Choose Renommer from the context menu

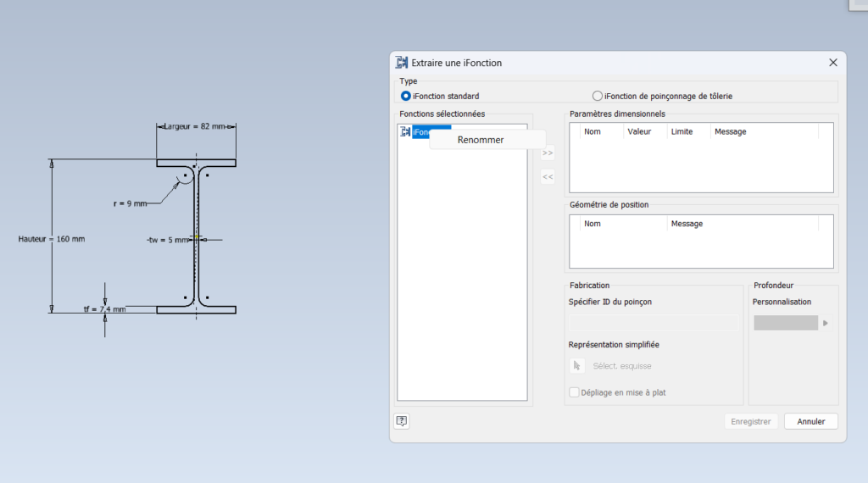(481, 140)
